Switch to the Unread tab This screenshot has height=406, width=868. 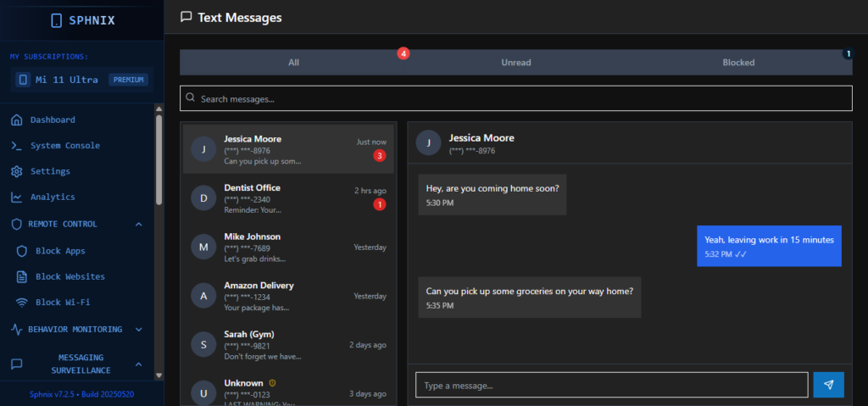(x=515, y=63)
